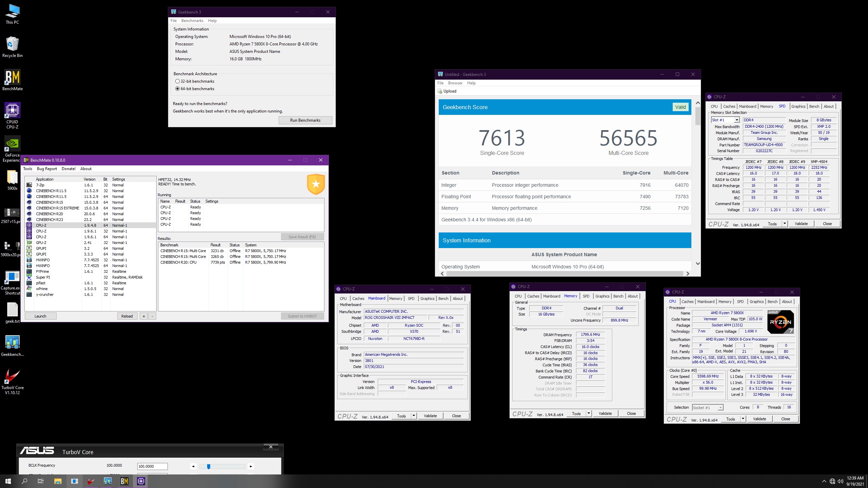Open Tools dropdown arrow in Memory CPU-Z window
This screenshot has height=488, width=868.
(589, 413)
